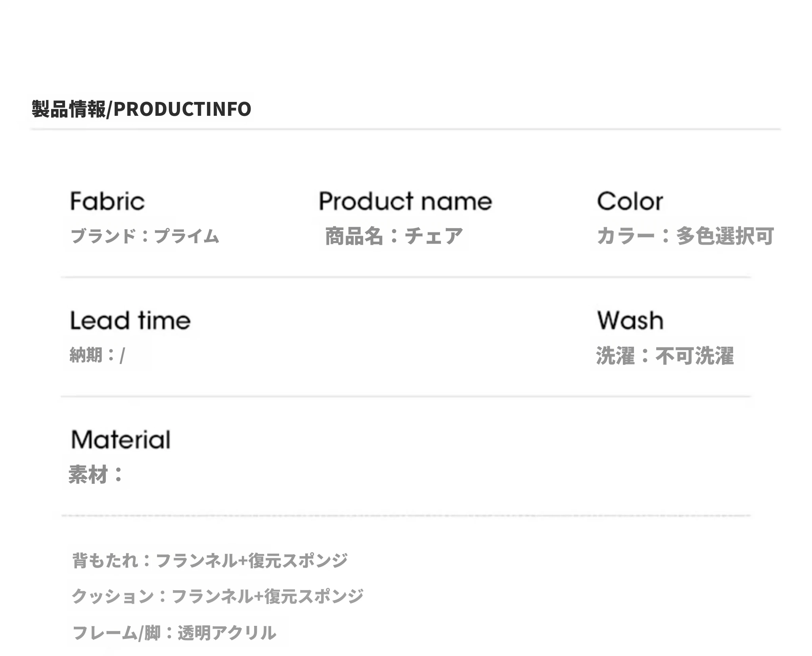Click the Fabric label

(107, 201)
